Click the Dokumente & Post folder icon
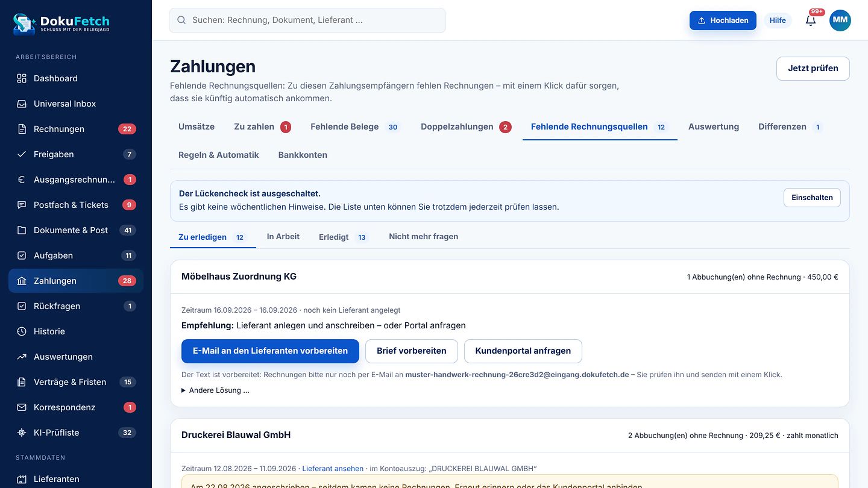This screenshot has width=868, height=488. point(22,230)
